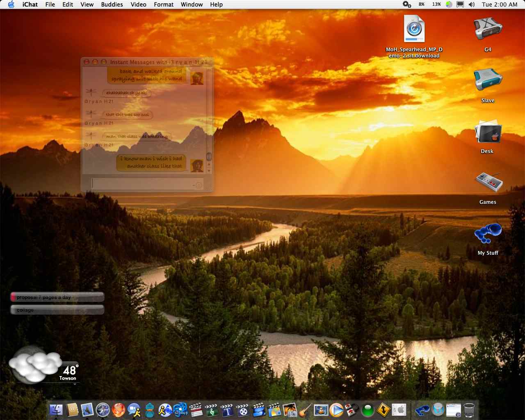Click the chat scrollbar up arrow
525x420 pixels.
click(209, 164)
